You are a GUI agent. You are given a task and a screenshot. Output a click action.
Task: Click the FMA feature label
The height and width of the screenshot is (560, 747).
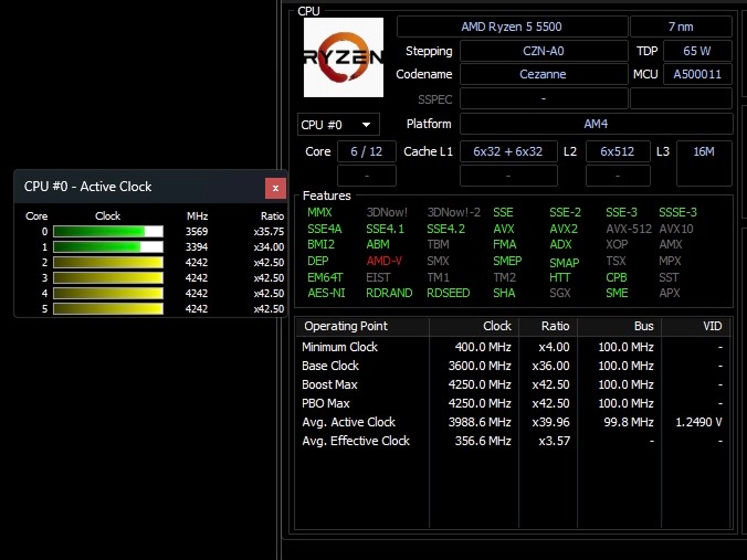coord(504,244)
